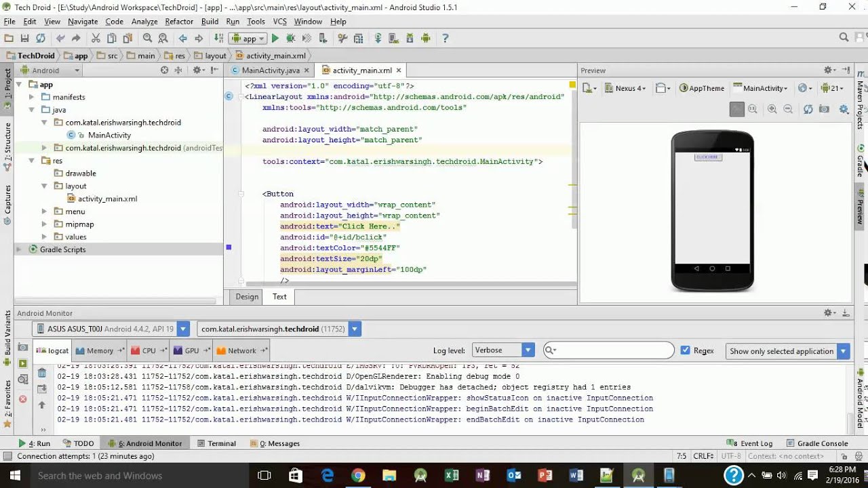Viewport: 868px width, 488px height.
Task: Open the Refactor menu
Action: point(179,22)
